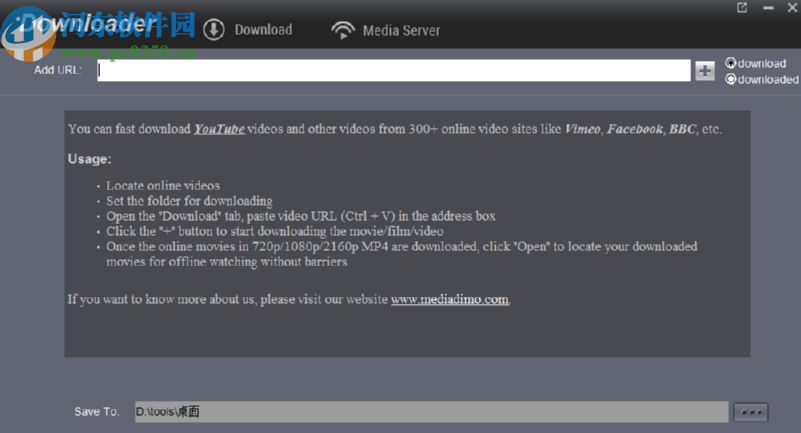Viewport: 801px width, 433px height.
Task: Click the Media Server wireless signal icon
Action: (342, 30)
